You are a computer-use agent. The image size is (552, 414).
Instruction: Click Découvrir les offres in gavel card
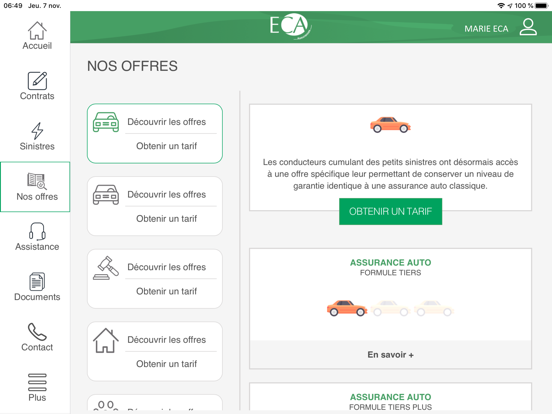point(167,267)
